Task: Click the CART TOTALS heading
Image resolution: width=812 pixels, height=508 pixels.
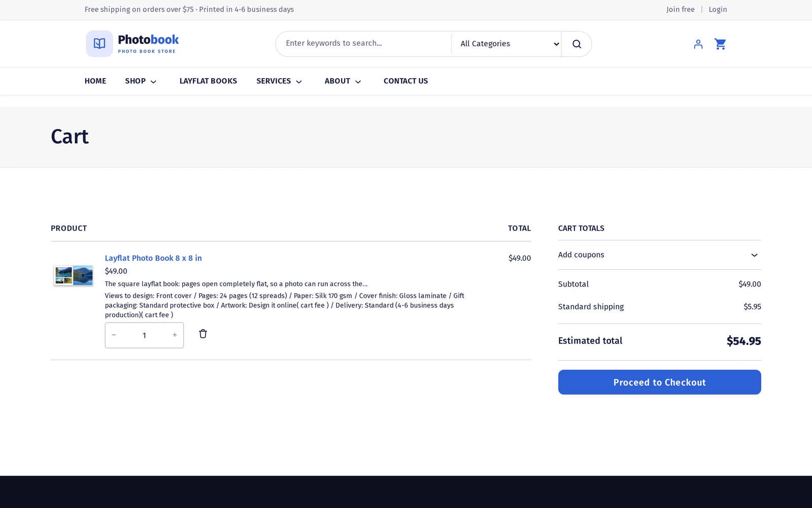Action: (581, 229)
